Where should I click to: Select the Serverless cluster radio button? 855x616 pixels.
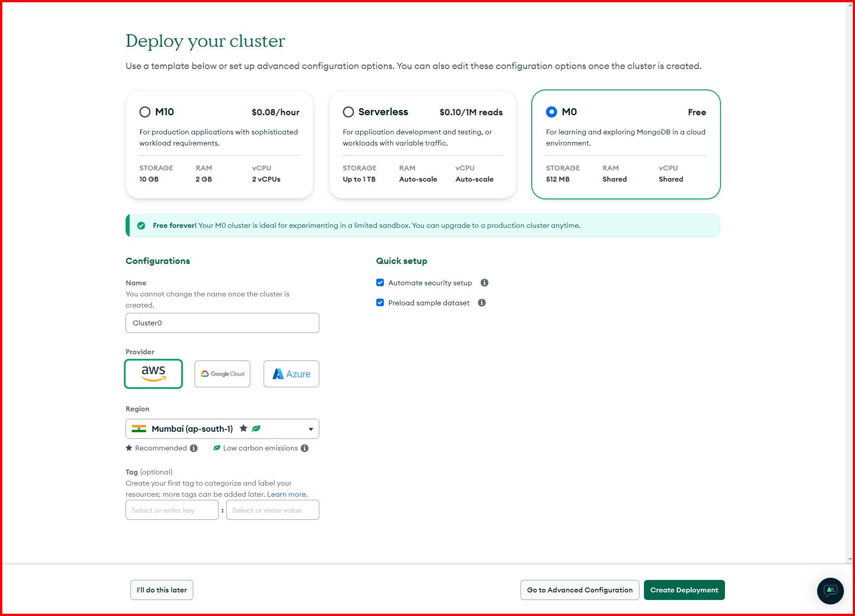(x=348, y=112)
